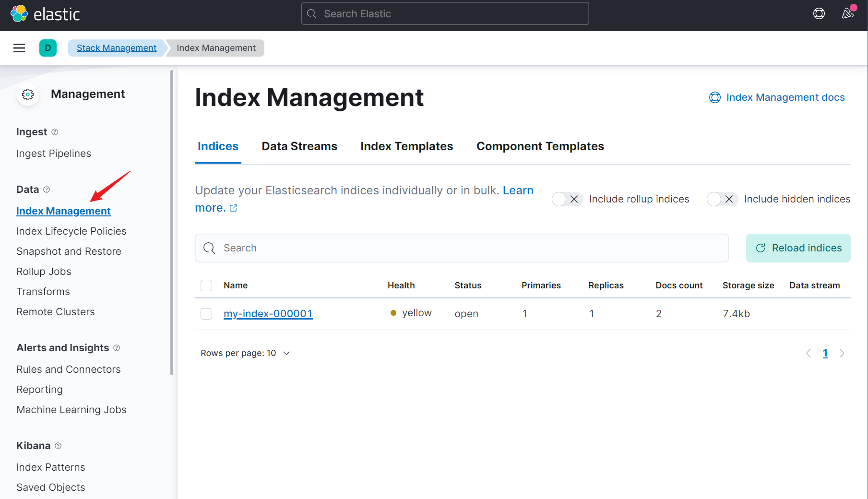This screenshot has width=868, height=499.
Task: Click the Data section help icon
Action: (x=47, y=190)
